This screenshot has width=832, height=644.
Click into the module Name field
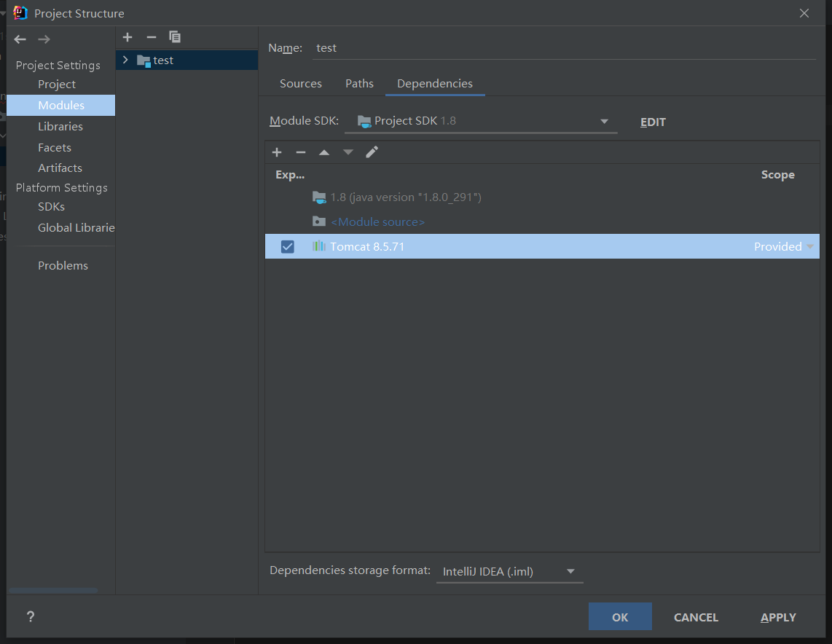(564, 48)
